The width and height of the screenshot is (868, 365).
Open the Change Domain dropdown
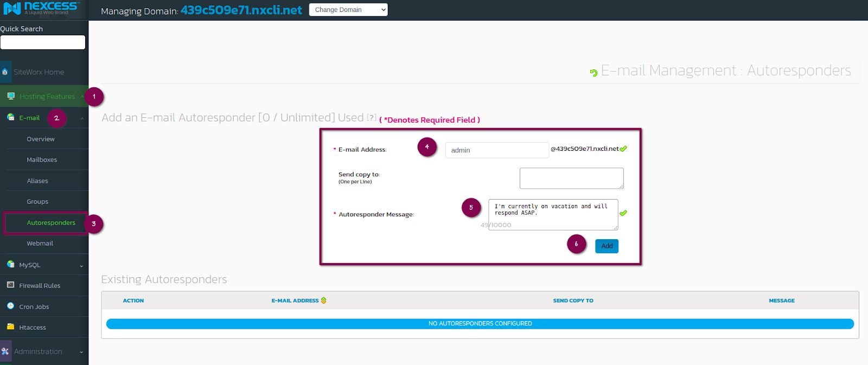(x=348, y=10)
